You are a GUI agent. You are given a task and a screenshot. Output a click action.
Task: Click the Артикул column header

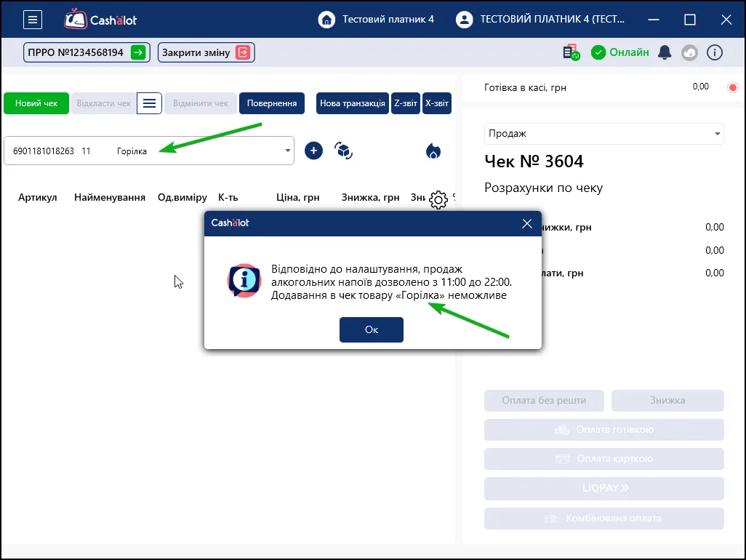tap(38, 197)
